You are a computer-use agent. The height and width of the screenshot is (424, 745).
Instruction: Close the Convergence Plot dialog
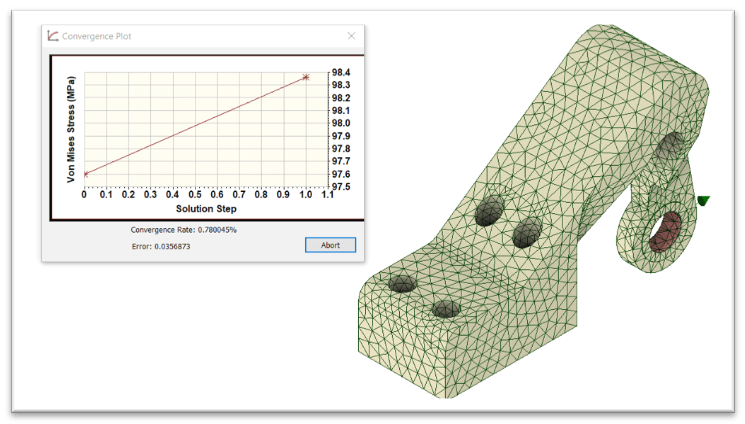click(x=351, y=36)
